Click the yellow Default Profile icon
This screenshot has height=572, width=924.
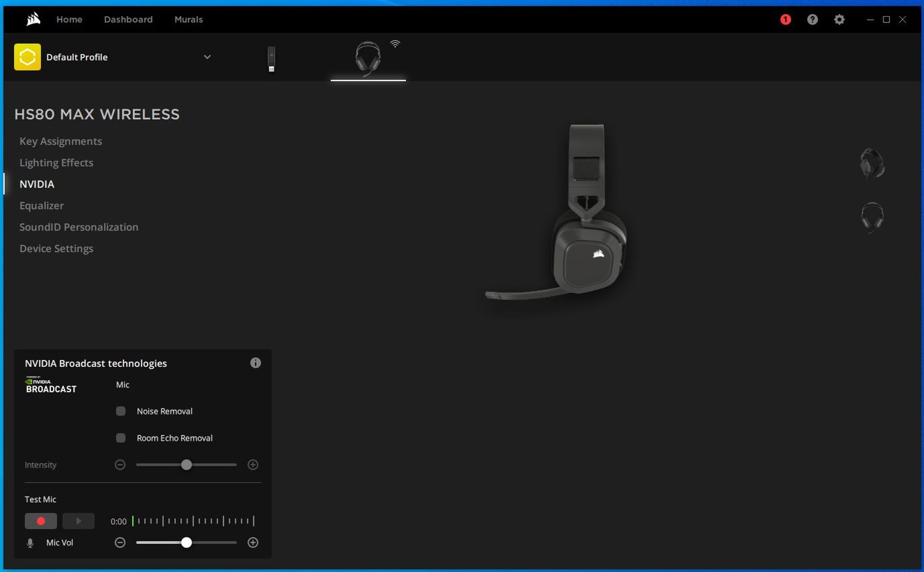point(28,57)
